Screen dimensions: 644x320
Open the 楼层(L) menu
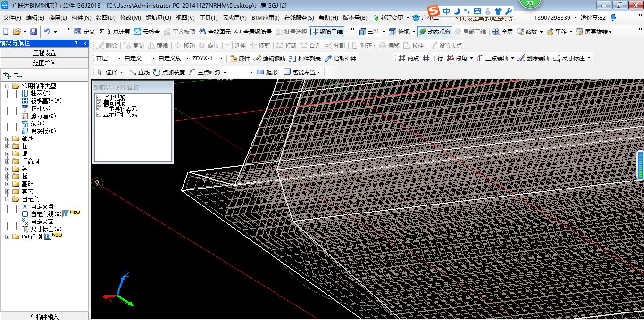coord(58,18)
